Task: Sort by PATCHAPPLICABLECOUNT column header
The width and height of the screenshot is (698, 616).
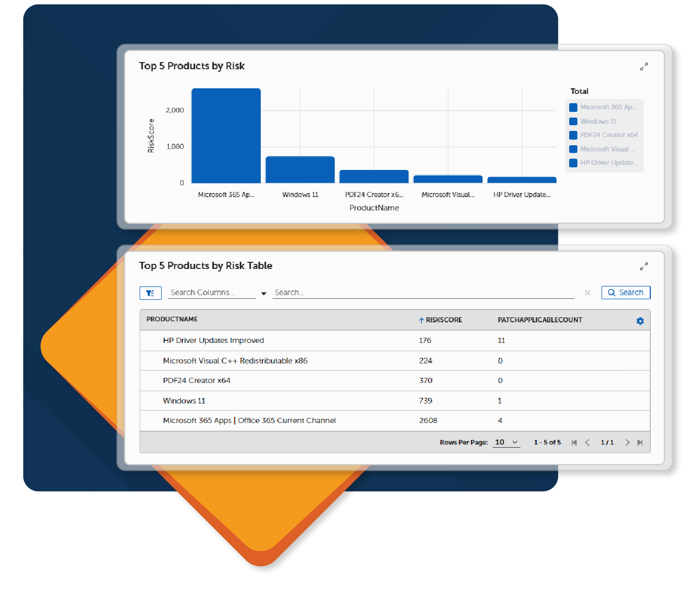Action: tap(540, 320)
